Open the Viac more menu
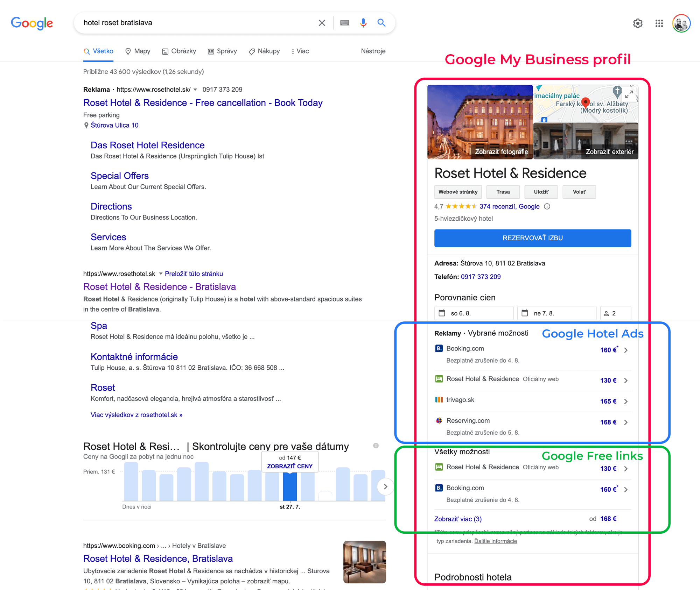 300,51
